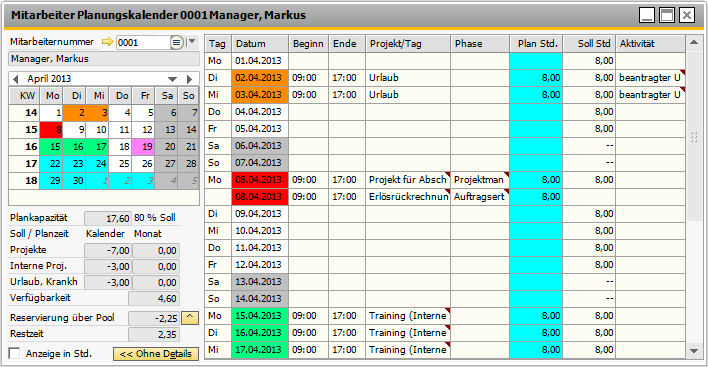
Task: Select gray date cell 06.04.2013
Action: point(260,146)
